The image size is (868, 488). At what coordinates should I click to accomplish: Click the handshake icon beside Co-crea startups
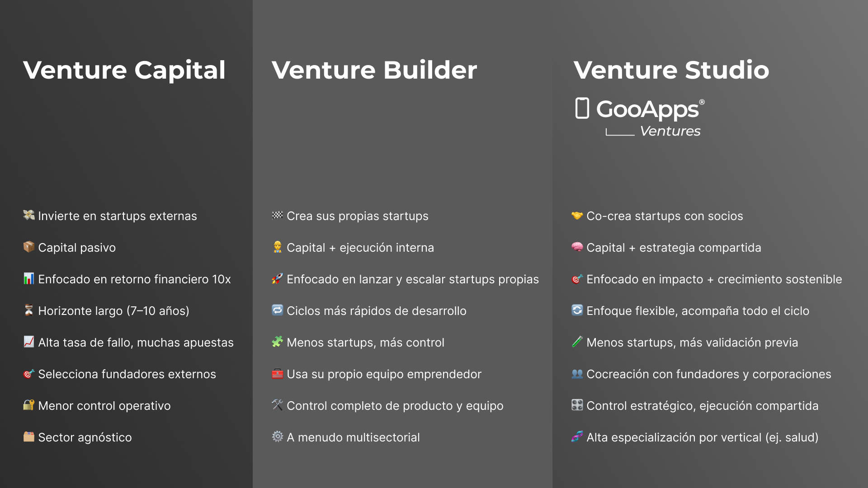(x=577, y=216)
